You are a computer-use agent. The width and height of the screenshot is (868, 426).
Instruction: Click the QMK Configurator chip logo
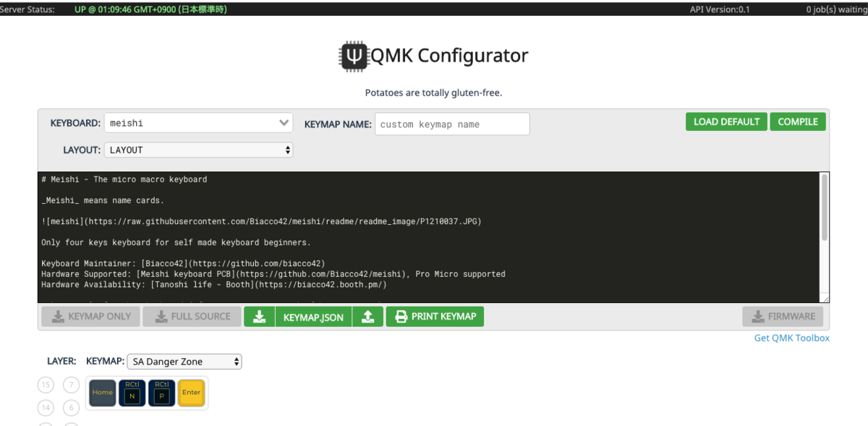point(354,56)
